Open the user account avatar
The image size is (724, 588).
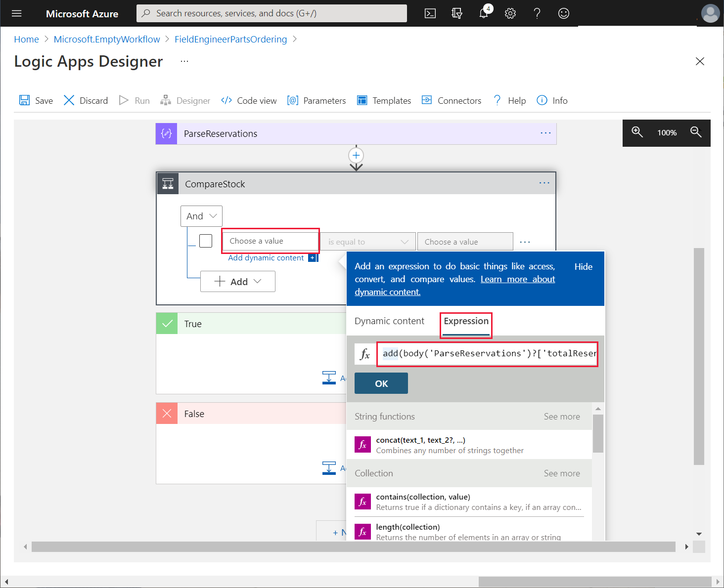[x=711, y=13]
